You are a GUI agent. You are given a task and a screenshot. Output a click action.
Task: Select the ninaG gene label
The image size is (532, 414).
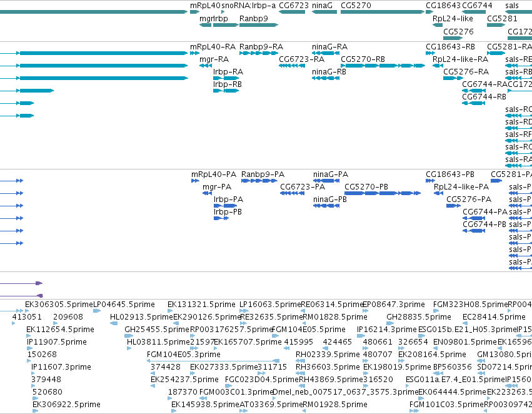(x=323, y=6)
